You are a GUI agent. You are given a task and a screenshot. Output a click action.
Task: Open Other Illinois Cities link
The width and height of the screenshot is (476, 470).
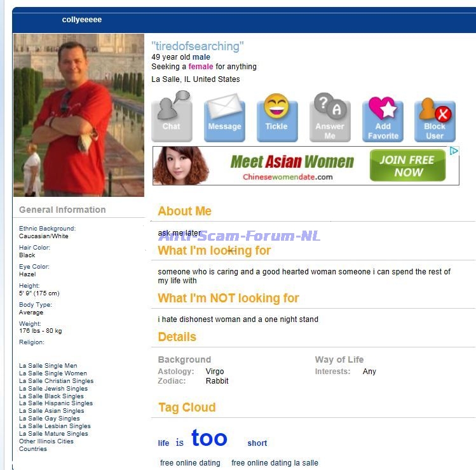pos(46,441)
